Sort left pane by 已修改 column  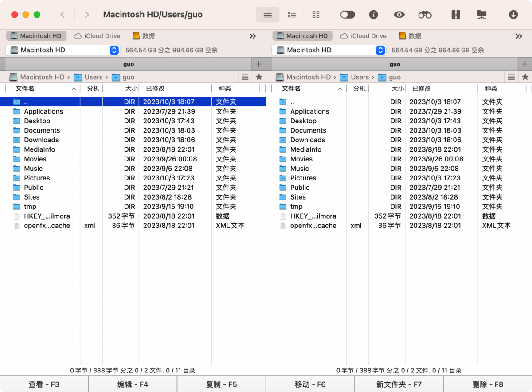[175, 89]
